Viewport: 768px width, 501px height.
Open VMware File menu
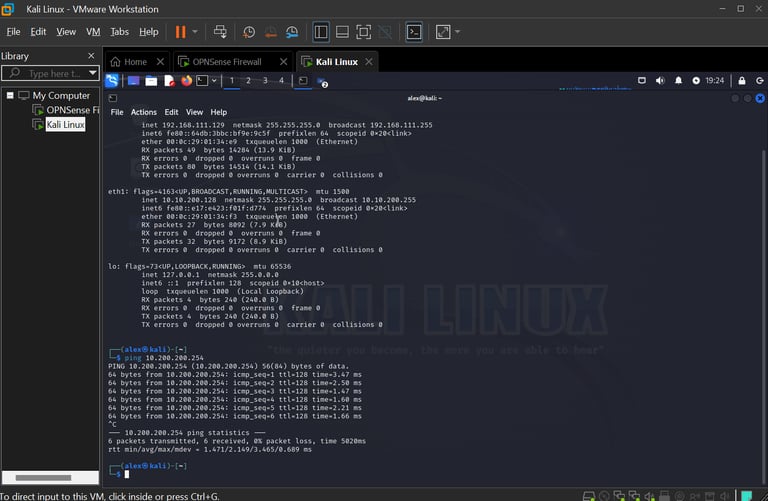click(x=13, y=32)
